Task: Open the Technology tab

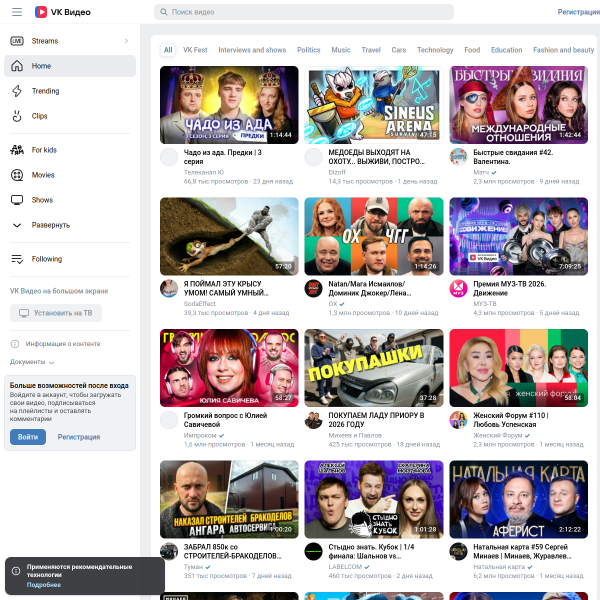Action: pyautogui.click(x=435, y=50)
